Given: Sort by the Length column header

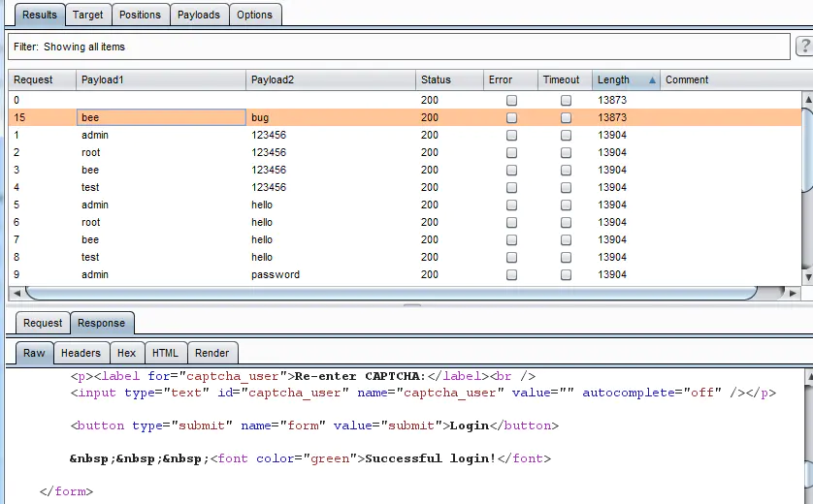Looking at the screenshot, I should click(x=626, y=79).
